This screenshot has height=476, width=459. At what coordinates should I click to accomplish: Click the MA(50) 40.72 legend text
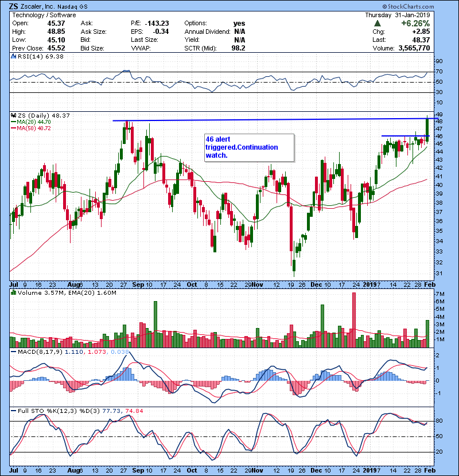(34, 128)
